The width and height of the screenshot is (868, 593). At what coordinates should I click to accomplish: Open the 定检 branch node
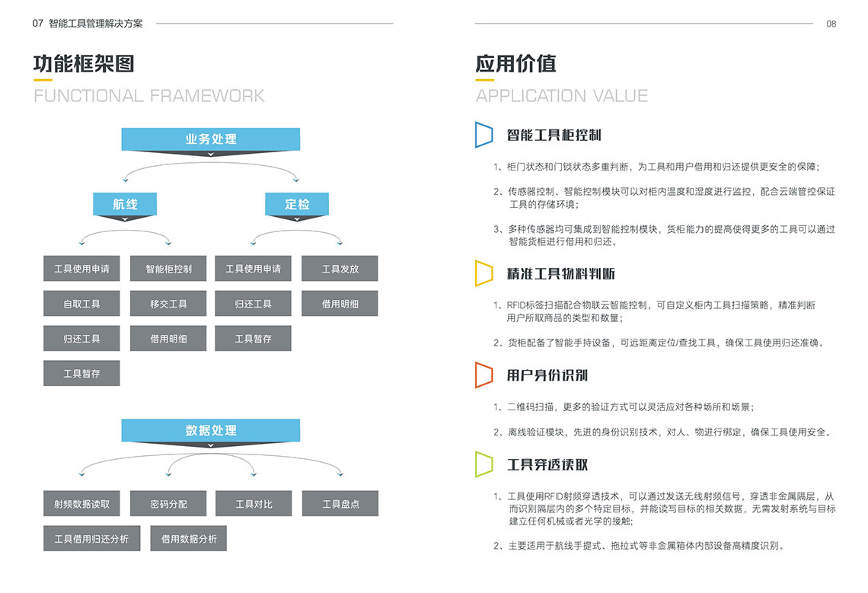click(x=297, y=204)
